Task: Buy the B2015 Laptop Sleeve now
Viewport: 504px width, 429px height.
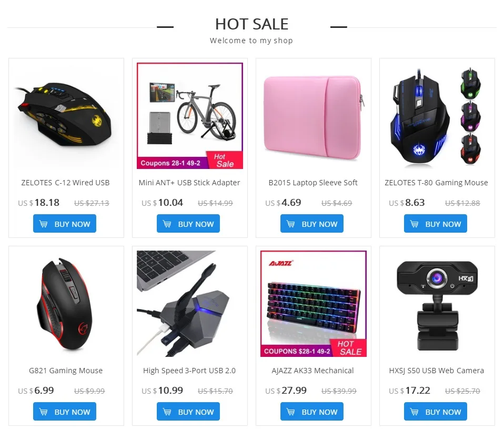Action: tap(312, 224)
